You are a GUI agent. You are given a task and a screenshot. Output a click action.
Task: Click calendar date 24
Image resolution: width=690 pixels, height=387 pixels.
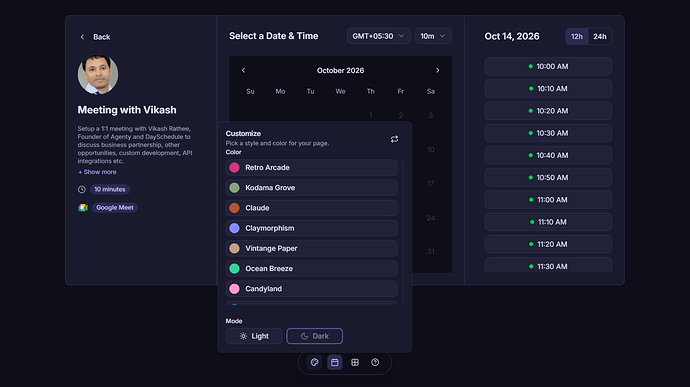(430, 218)
